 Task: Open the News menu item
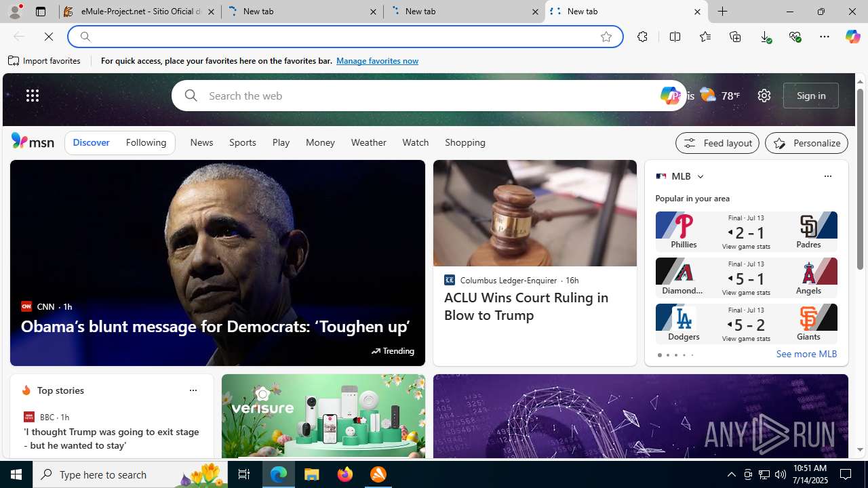pos(201,143)
